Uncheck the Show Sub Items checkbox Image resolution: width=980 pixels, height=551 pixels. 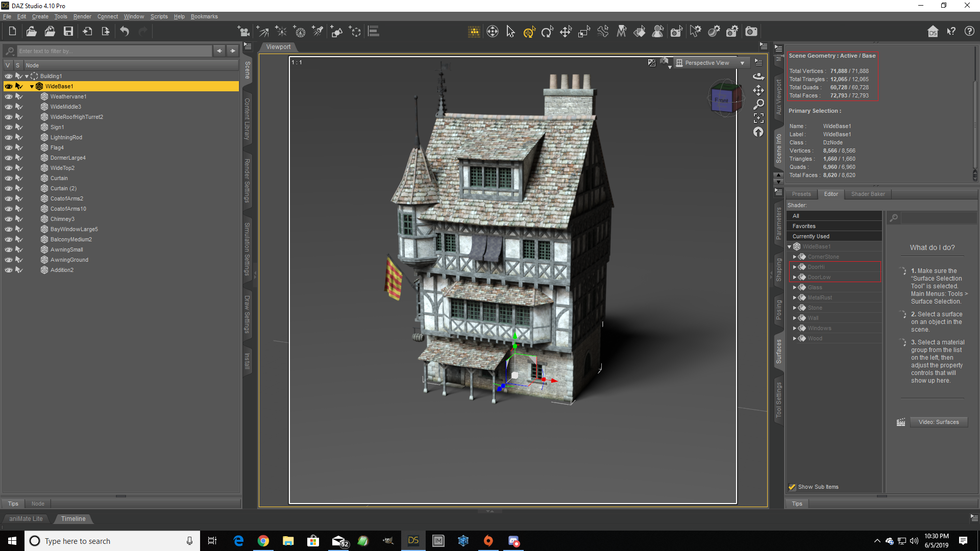(792, 487)
